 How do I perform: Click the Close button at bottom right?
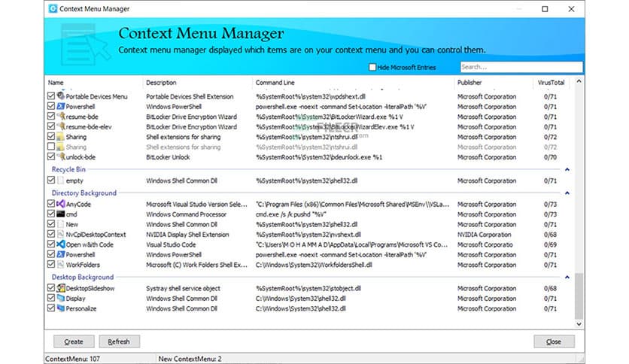tap(554, 341)
